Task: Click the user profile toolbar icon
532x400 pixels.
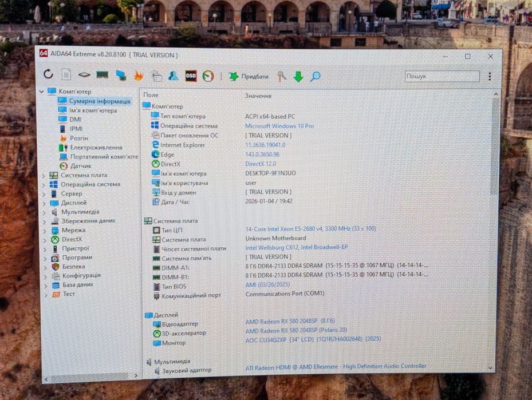Action: [174, 76]
